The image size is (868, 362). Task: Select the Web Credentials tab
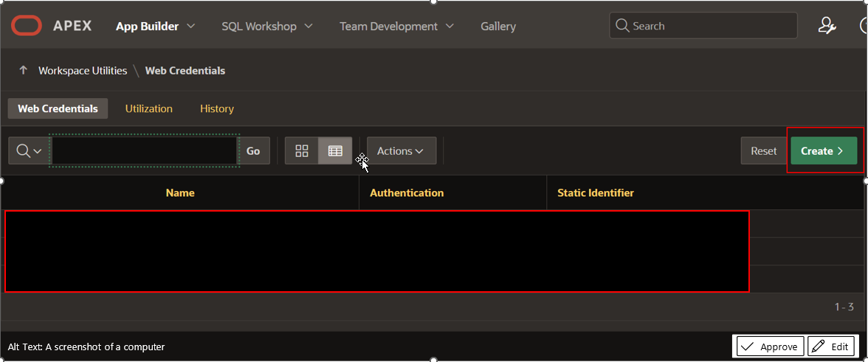(x=58, y=109)
